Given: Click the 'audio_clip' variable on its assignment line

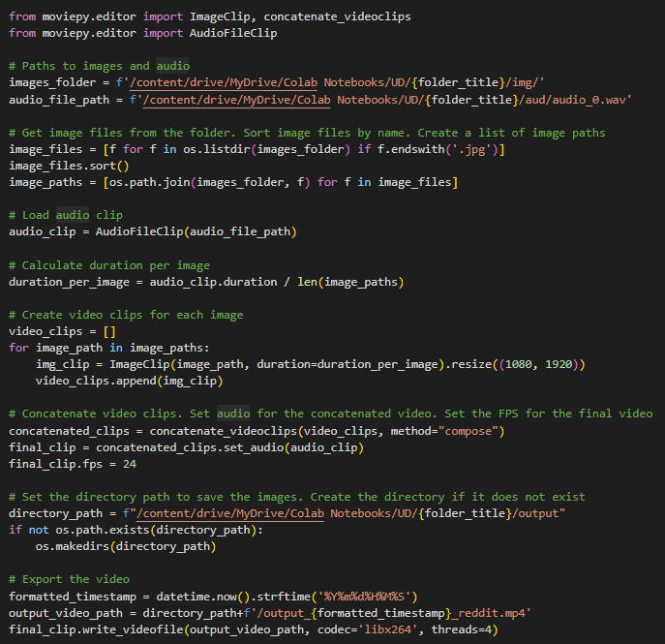Looking at the screenshot, I should [x=43, y=232].
